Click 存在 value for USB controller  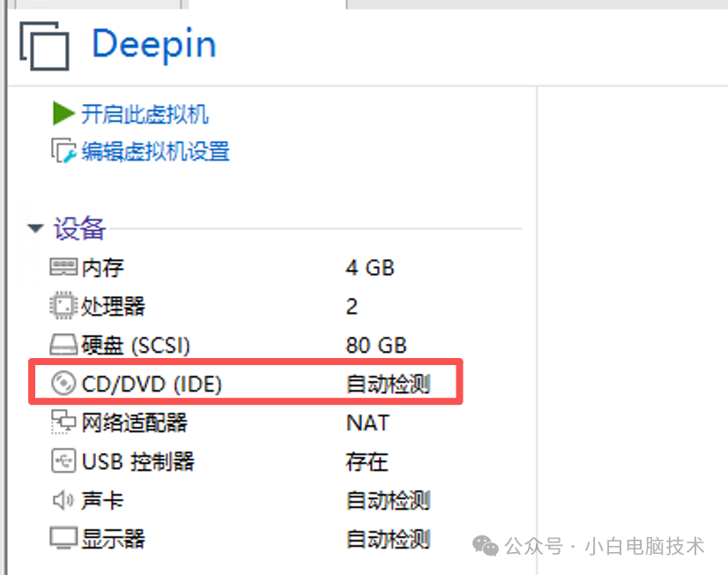click(x=367, y=461)
